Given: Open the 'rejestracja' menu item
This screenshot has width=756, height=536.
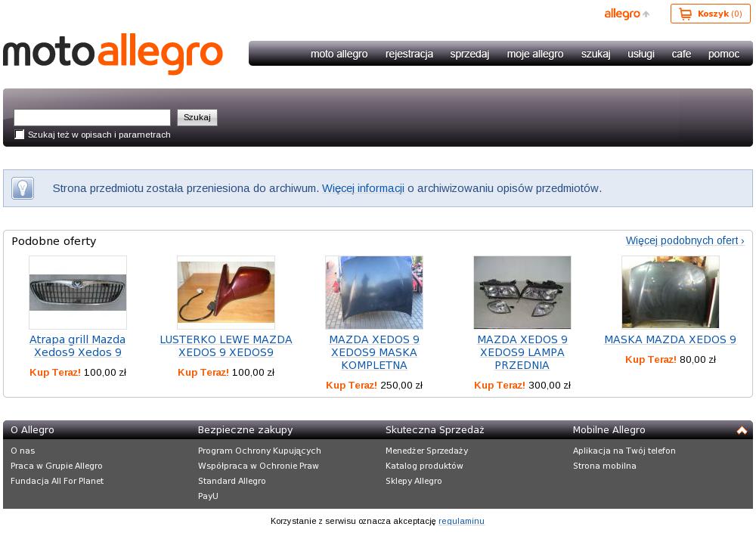Looking at the screenshot, I should pyautogui.click(x=409, y=54).
